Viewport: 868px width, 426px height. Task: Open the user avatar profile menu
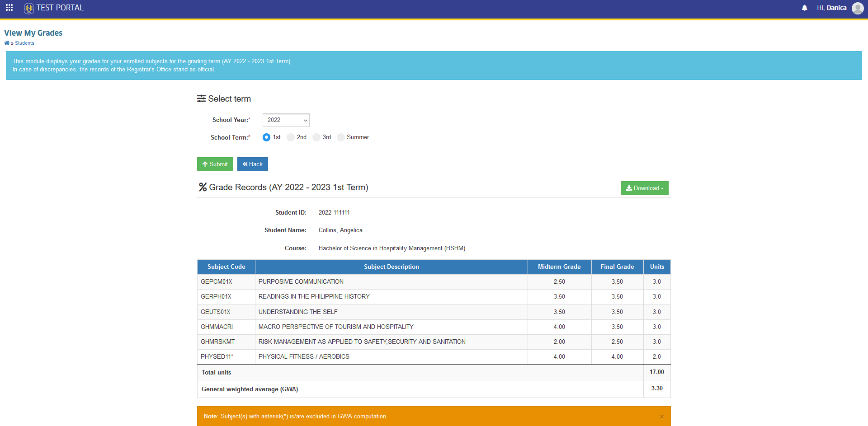pyautogui.click(x=858, y=8)
